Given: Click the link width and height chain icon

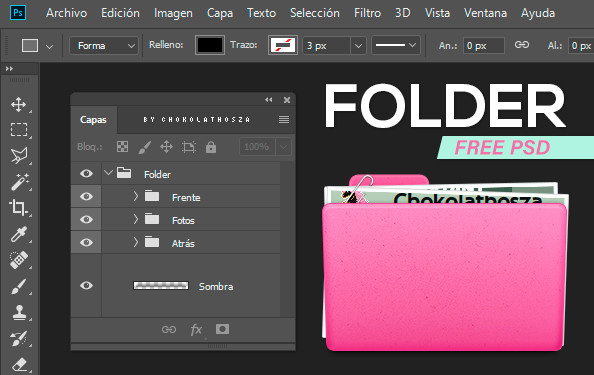Looking at the screenshot, I should tap(522, 45).
